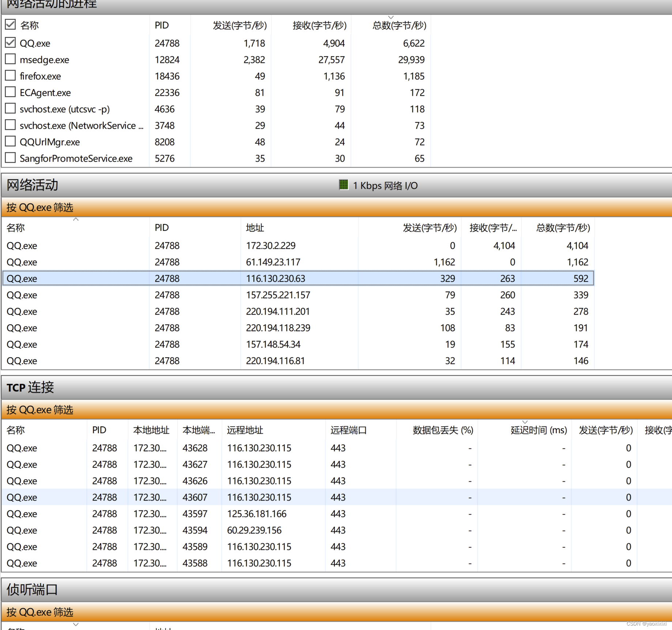672x630 pixels.
Task: Check the svchost.exe (utcsvc -p) checkbox
Action: [10, 108]
